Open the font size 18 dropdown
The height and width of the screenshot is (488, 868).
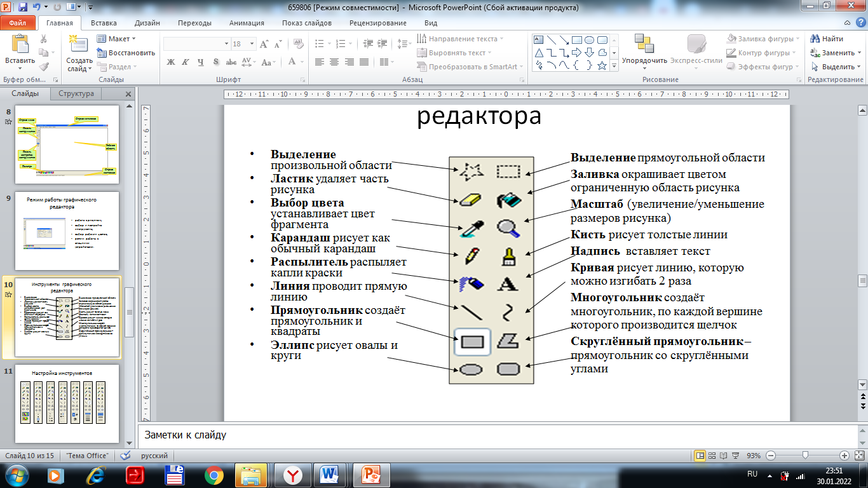[x=253, y=44]
